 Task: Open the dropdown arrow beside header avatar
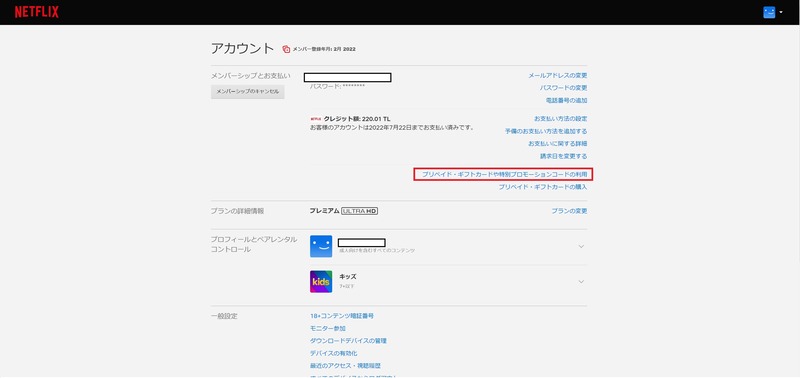tap(781, 12)
